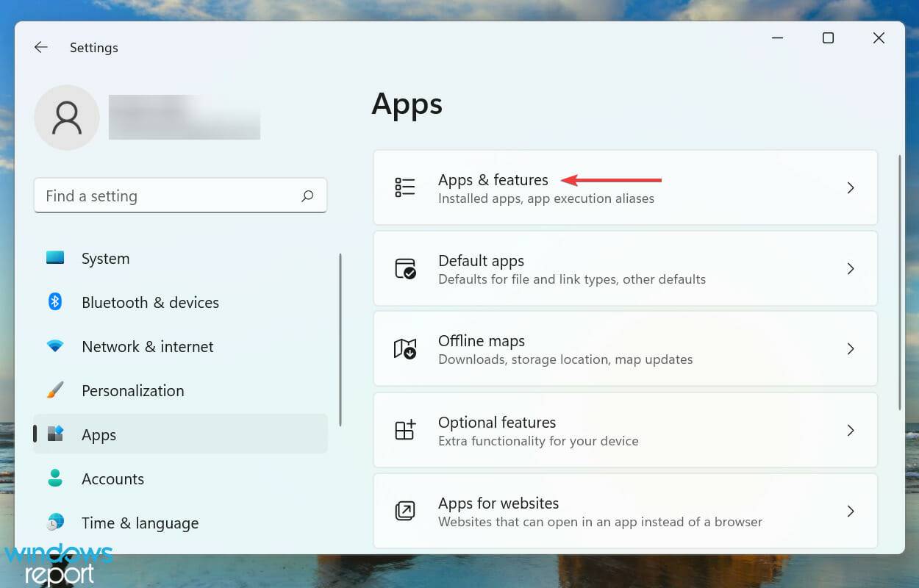
Task: Expand the Default apps chevron
Action: pyautogui.click(x=851, y=268)
